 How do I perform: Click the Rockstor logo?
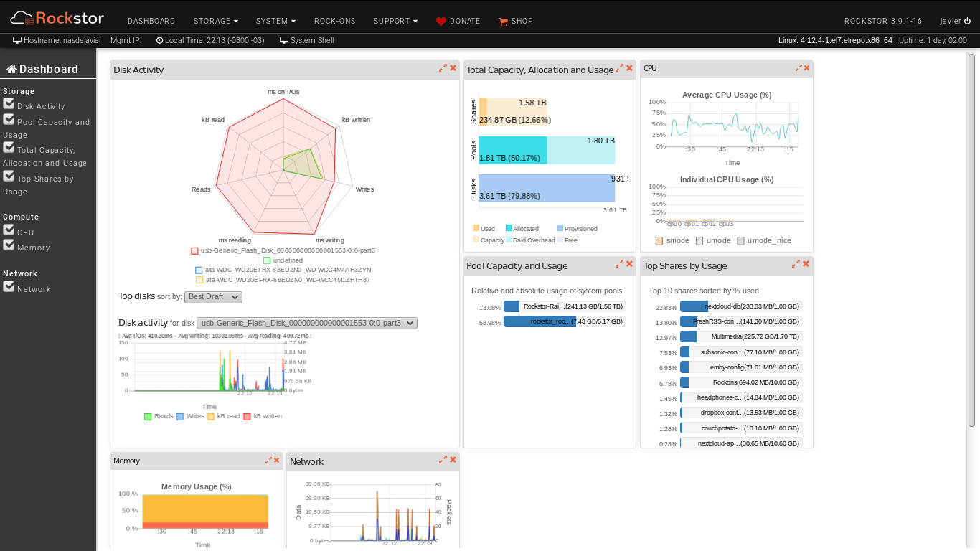pyautogui.click(x=57, y=18)
